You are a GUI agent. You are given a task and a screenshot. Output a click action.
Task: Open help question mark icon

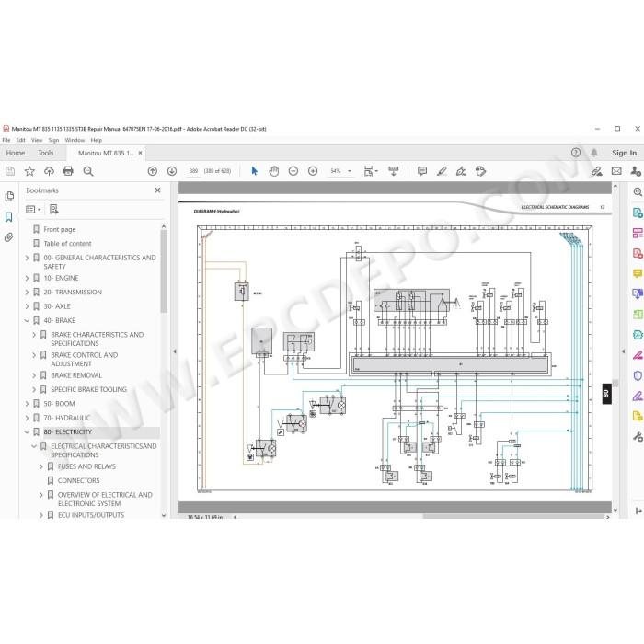pyautogui.click(x=576, y=153)
